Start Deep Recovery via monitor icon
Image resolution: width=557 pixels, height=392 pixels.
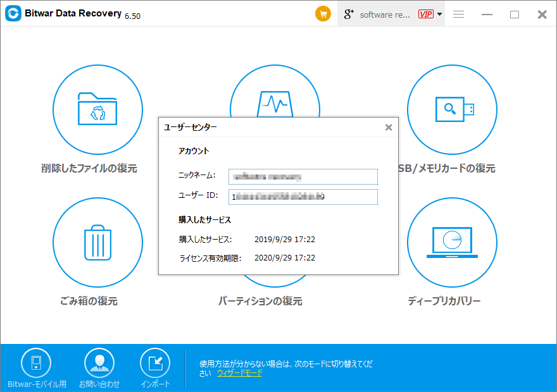coord(452,242)
